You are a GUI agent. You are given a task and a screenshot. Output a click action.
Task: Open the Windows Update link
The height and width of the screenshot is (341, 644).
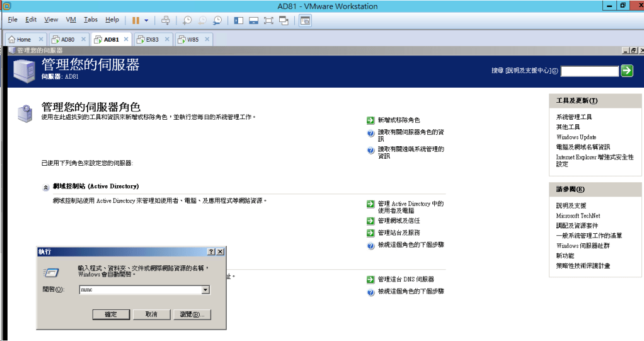576,137
